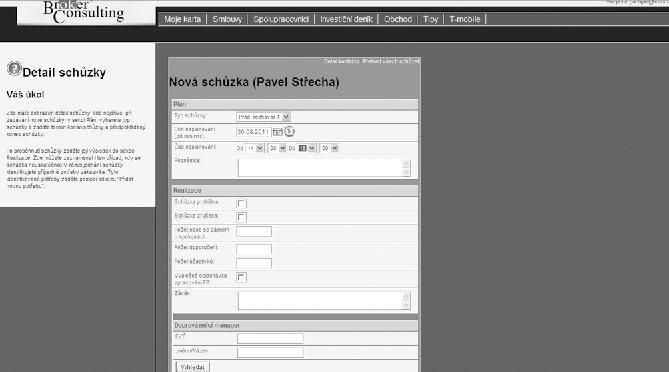Click the 'Počet osob' field under 'Schůzka zrušena'
This screenshot has width=669, height=372.
click(x=254, y=232)
